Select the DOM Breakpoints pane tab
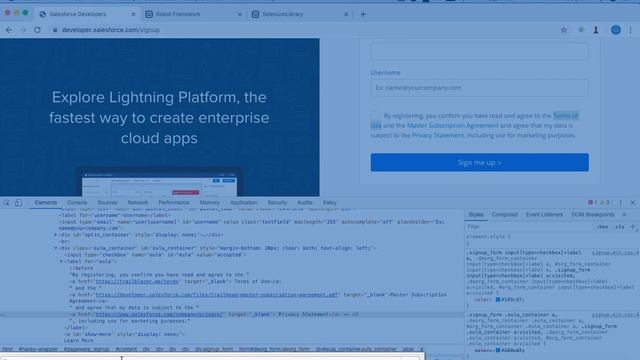The width and height of the screenshot is (640, 360). (x=593, y=215)
